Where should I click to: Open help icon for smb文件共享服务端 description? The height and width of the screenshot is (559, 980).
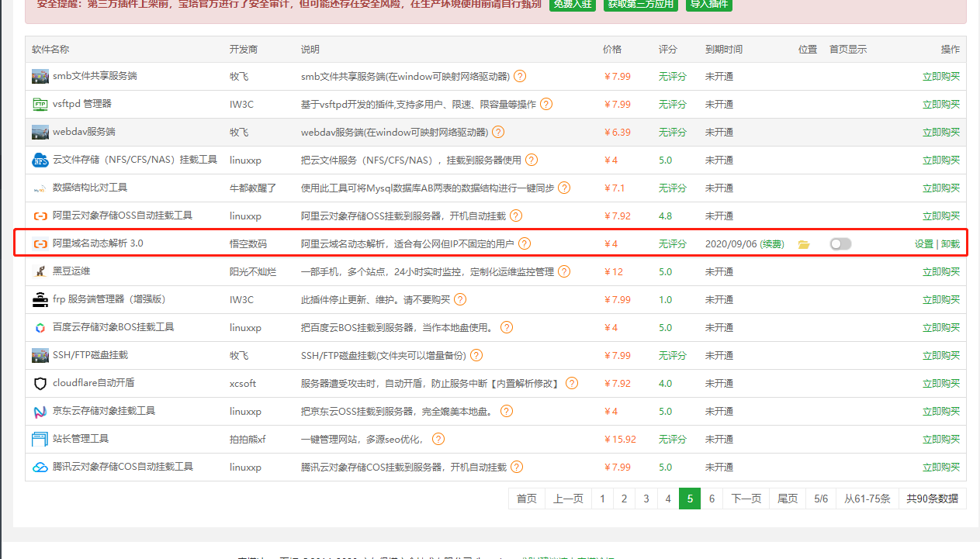(520, 77)
